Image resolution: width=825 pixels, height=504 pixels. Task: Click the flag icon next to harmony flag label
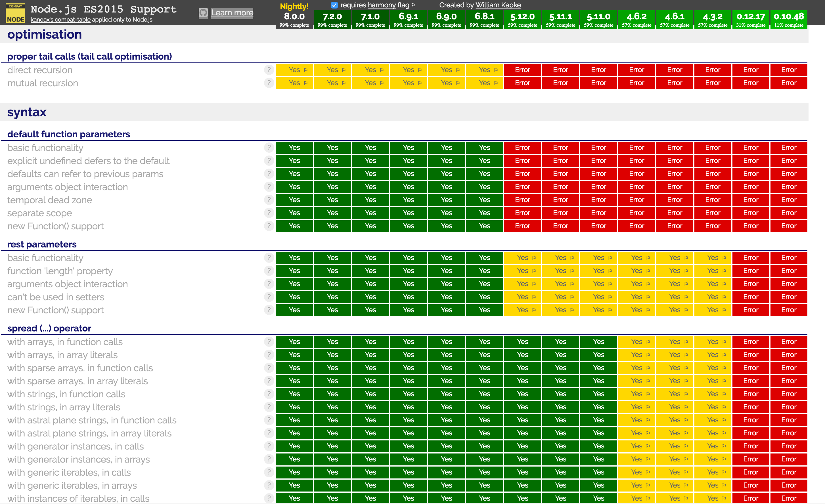click(414, 5)
